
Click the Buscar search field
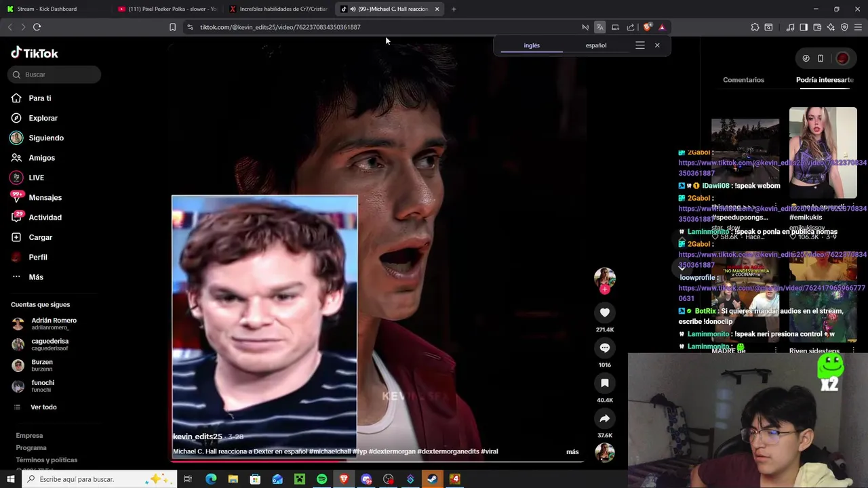54,75
